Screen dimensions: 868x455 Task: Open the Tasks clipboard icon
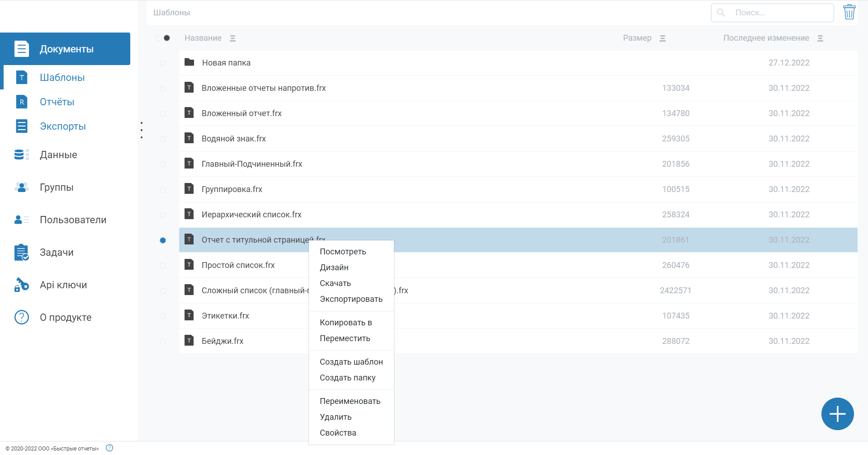[x=22, y=252]
